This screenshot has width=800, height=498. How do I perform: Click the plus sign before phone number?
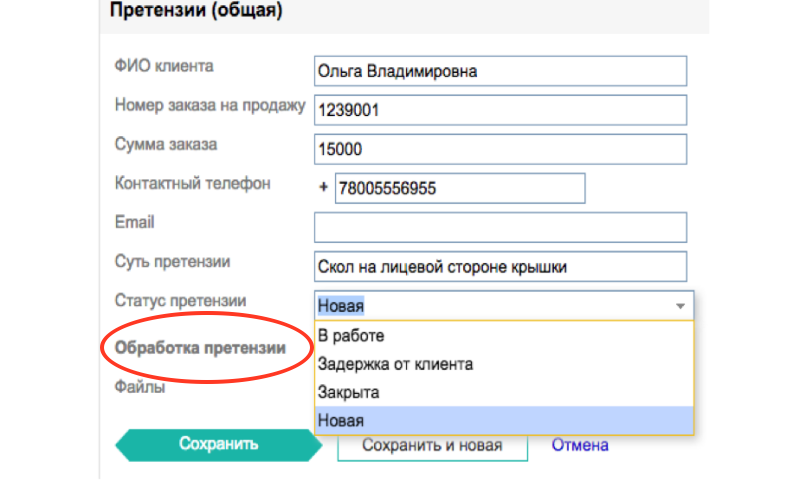(x=323, y=188)
